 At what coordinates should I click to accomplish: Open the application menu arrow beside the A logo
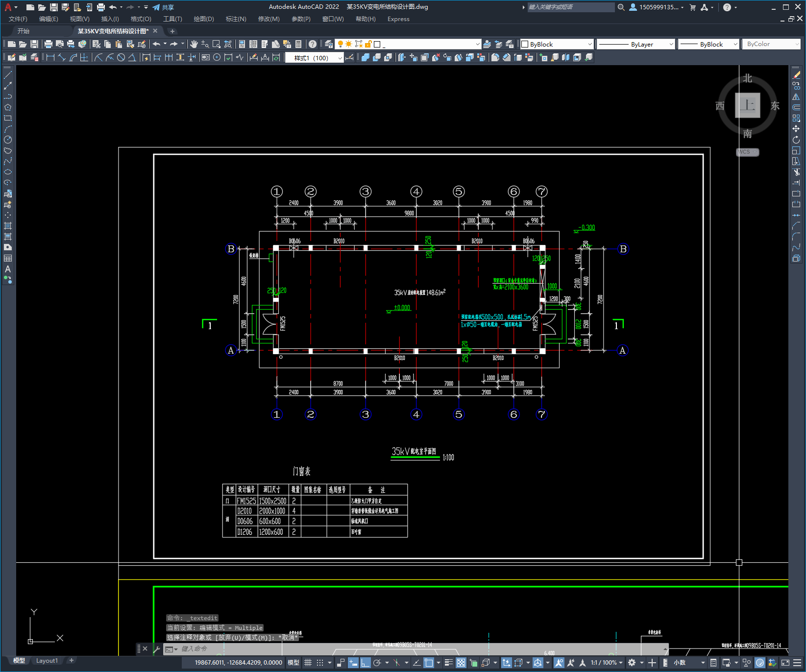(x=16, y=7)
